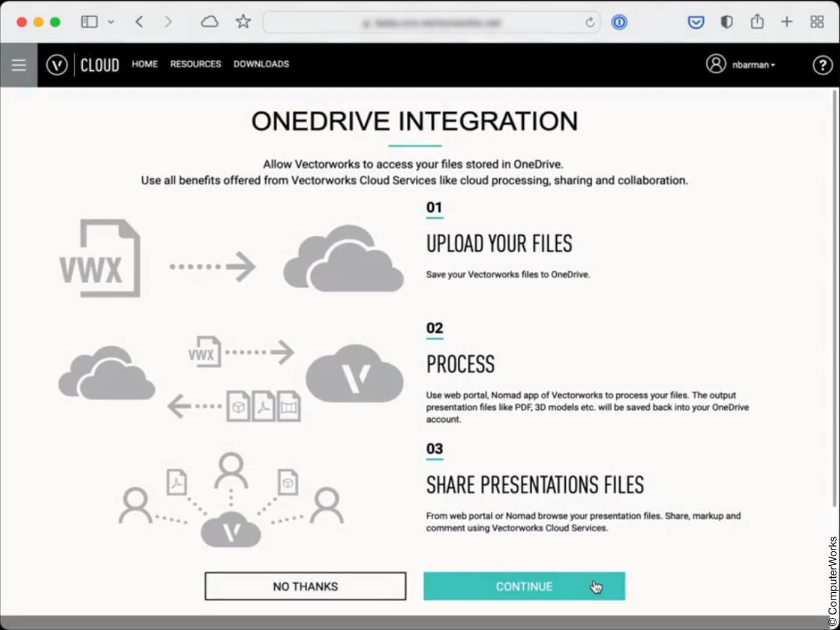840x630 pixels.
Task: Click the Pocket extension icon
Action: (696, 22)
